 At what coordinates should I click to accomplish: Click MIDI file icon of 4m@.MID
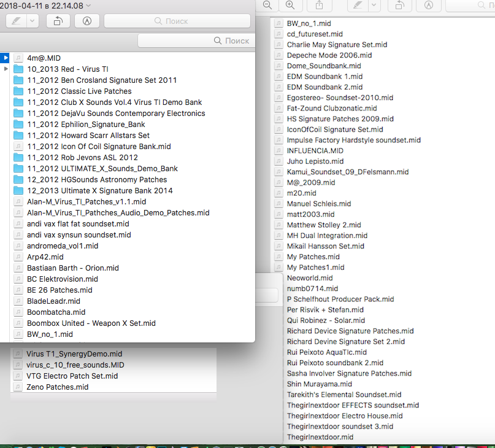click(18, 58)
